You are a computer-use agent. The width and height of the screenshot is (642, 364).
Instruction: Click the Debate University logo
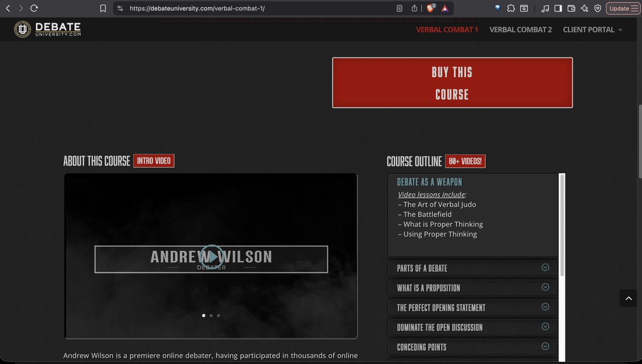48,29
